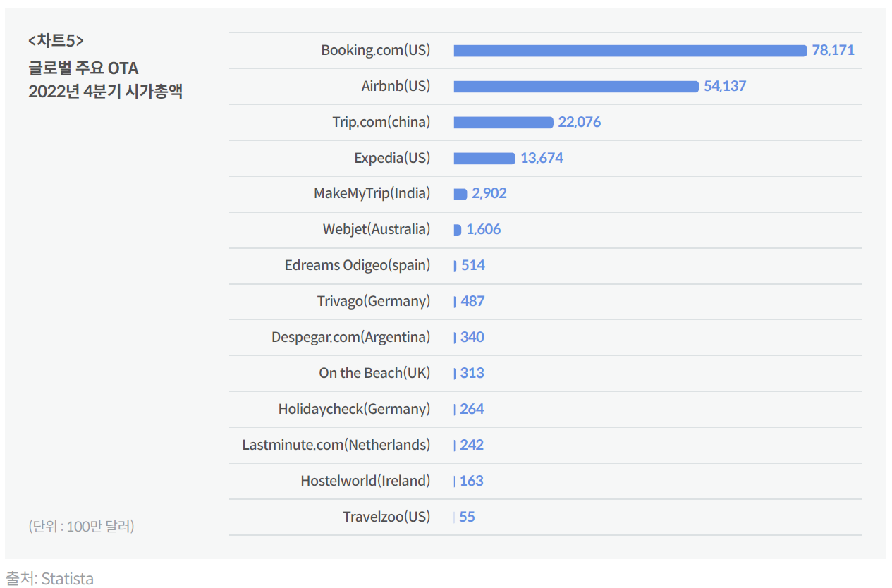Click the 78,171 value
The height and width of the screenshot is (588, 892).
click(833, 51)
